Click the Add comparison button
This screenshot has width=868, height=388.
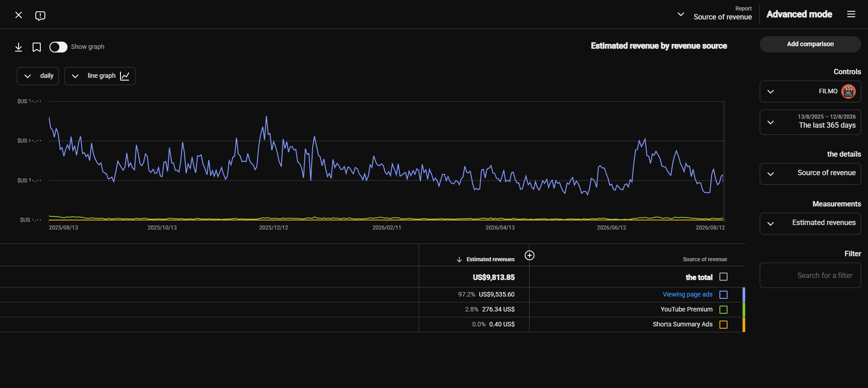810,44
